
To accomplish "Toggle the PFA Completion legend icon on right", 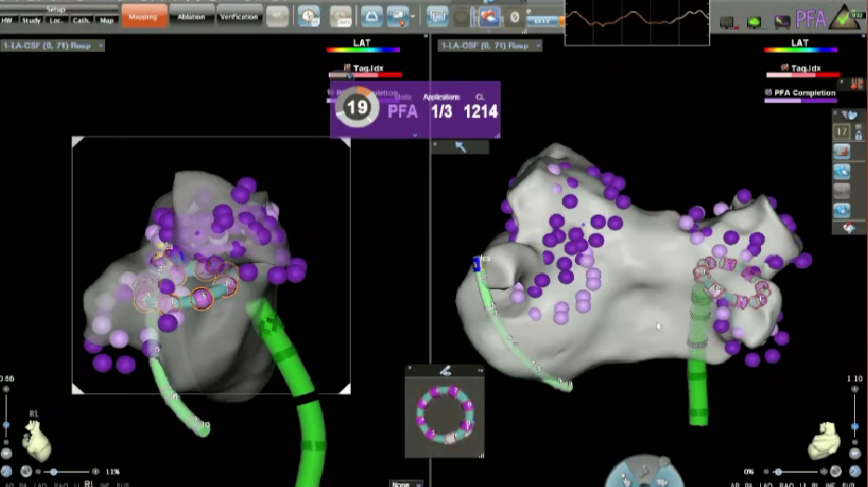I will tap(768, 92).
